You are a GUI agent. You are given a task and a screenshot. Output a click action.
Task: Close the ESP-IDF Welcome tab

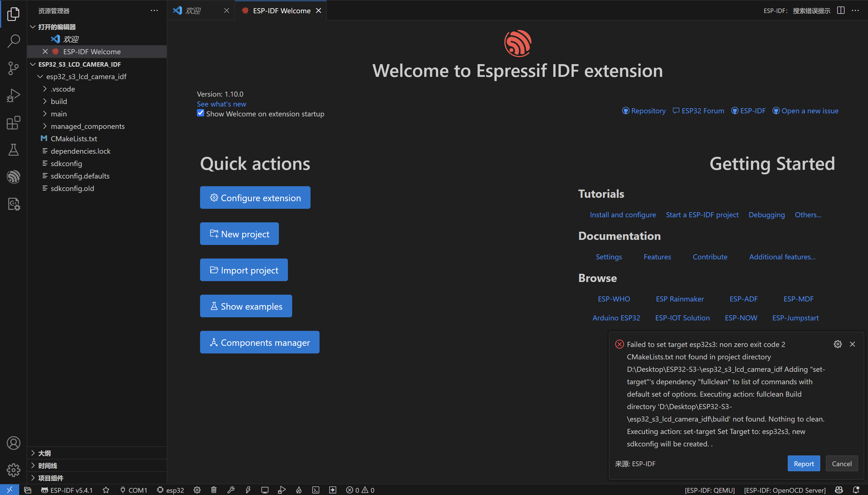point(318,10)
